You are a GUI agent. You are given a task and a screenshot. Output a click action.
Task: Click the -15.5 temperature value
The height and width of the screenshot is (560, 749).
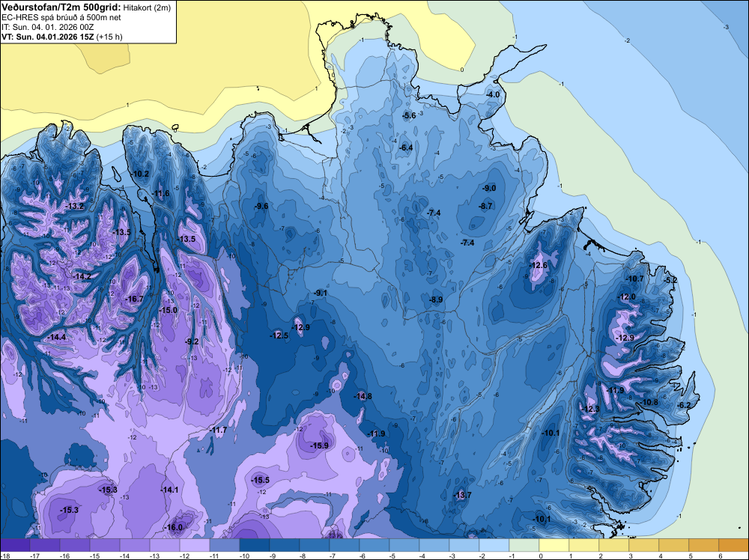[x=261, y=481]
